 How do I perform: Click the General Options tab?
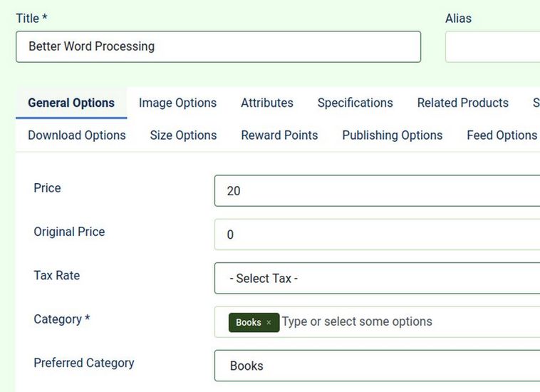pyautogui.click(x=71, y=103)
